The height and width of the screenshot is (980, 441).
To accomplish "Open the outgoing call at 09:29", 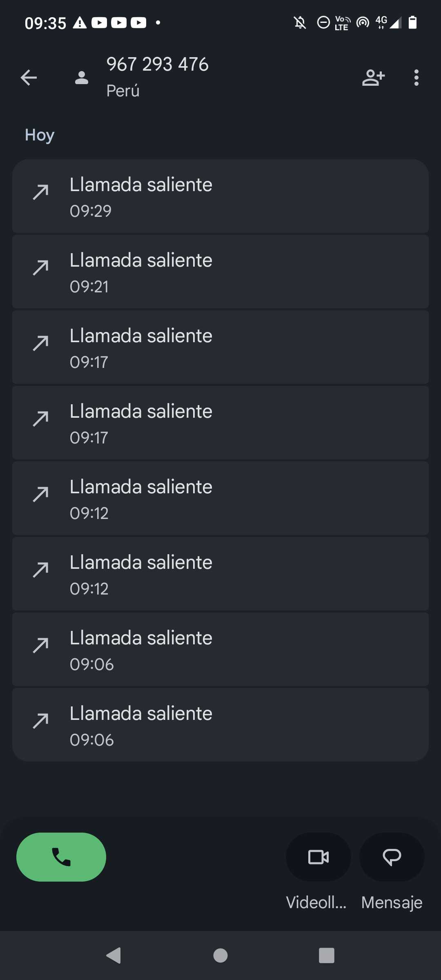I will 220,196.
